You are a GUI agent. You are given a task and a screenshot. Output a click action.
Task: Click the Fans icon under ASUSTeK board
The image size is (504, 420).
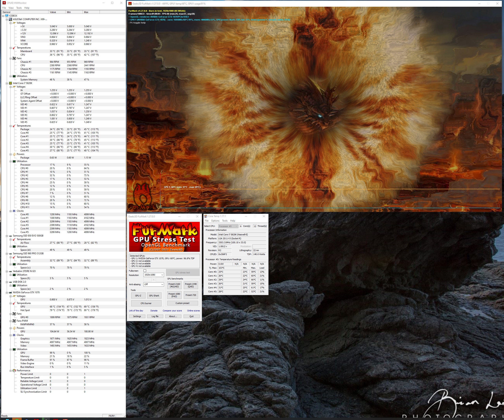(x=14, y=58)
